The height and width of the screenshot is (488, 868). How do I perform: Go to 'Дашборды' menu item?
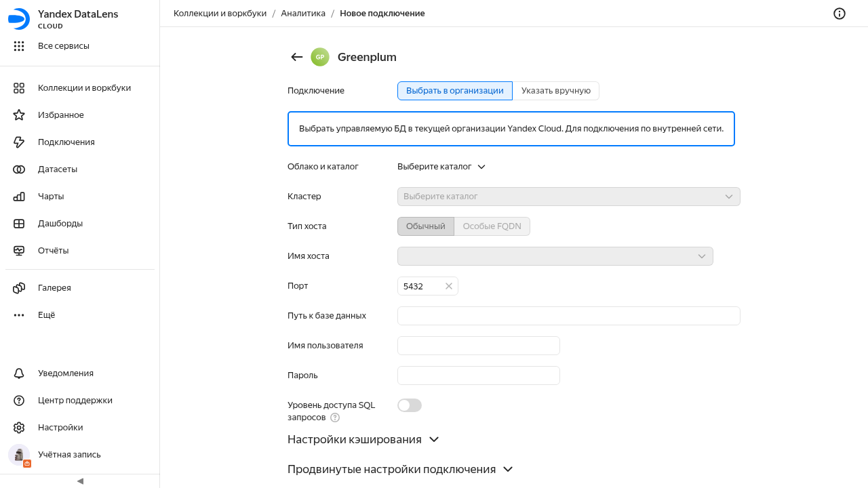[60, 224]
